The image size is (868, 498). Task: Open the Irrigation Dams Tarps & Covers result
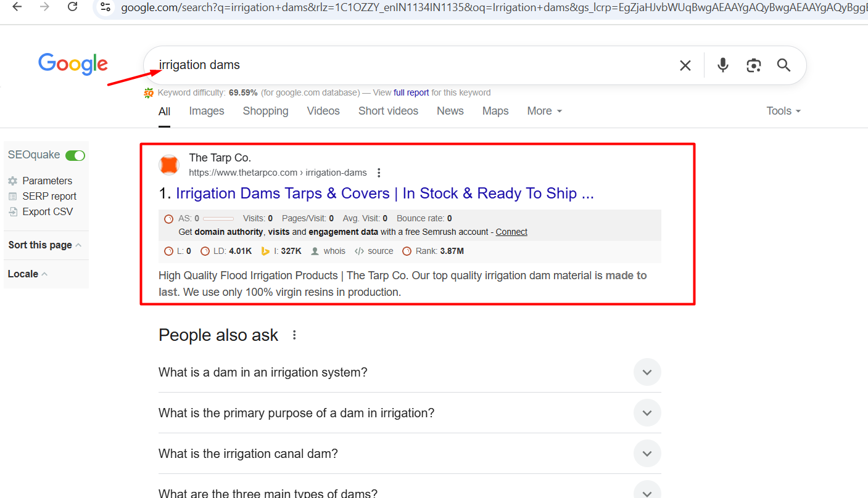coord(384,194)
